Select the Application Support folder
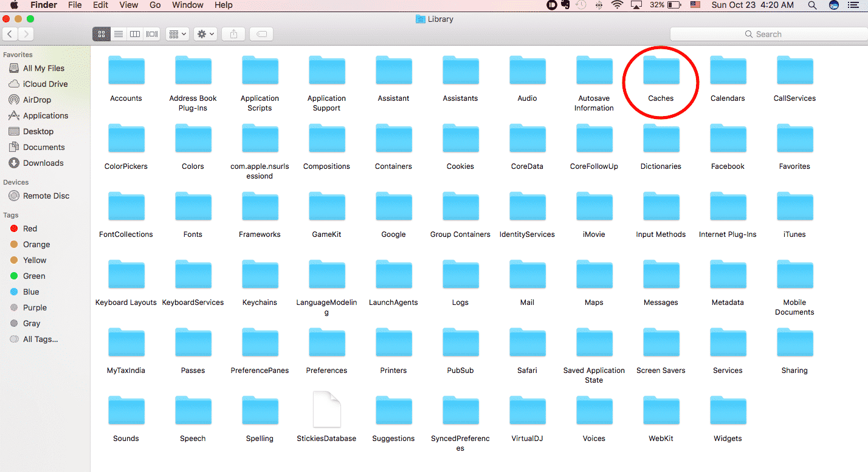This screenshot has height=472, width=868. pos(326,70)
